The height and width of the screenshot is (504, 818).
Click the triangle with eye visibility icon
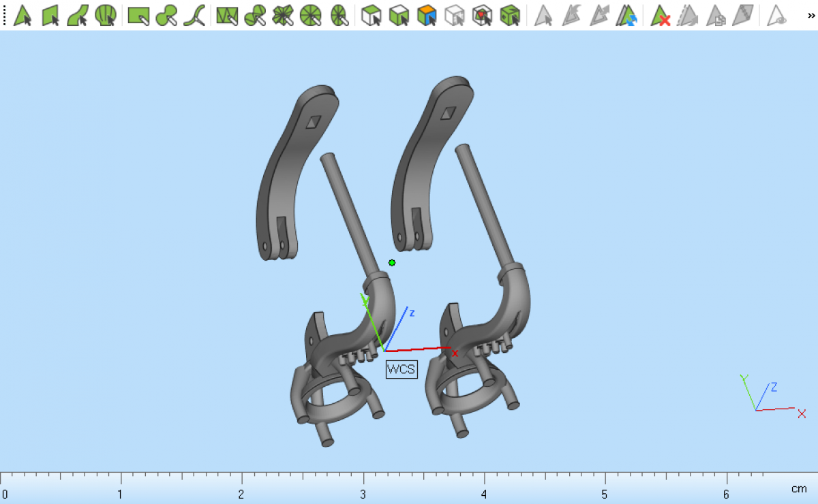pos(776,15)
